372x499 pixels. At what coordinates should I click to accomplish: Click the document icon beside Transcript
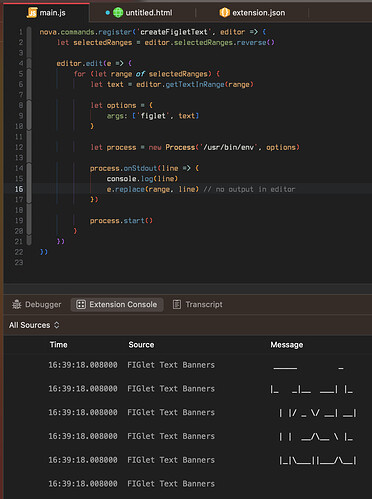click(177, 304)
